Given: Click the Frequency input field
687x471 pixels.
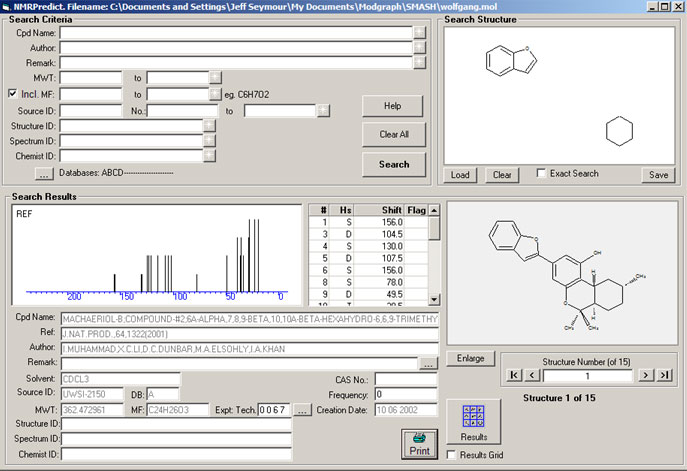Looking at the screenshot, I should 405,394.
